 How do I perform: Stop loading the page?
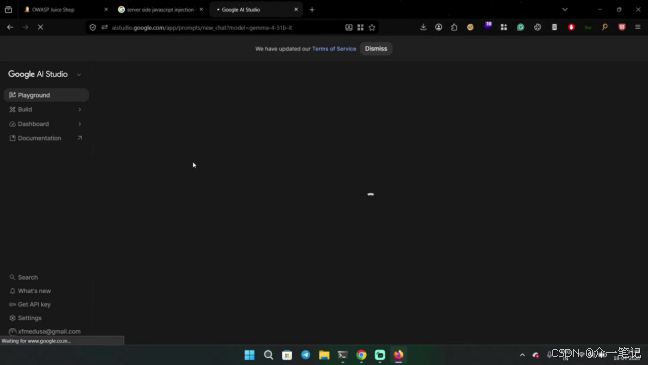pyautogui.click(x=40, y=27)
